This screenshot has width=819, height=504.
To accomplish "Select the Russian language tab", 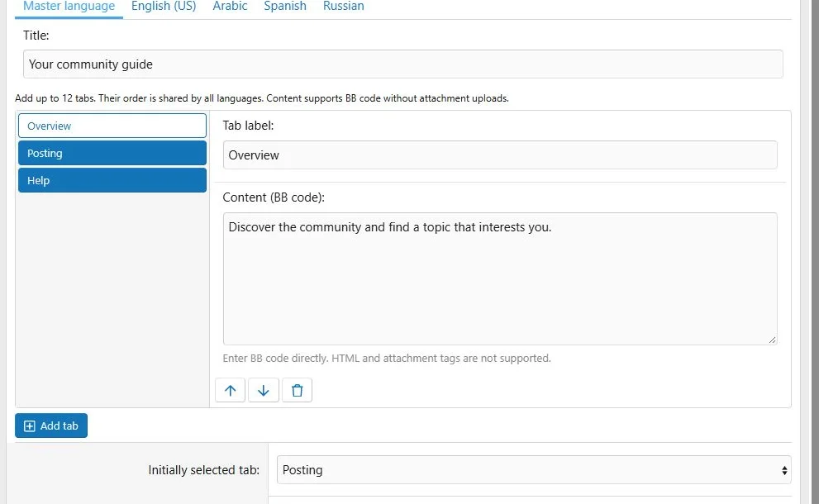I will pos(343,7).
